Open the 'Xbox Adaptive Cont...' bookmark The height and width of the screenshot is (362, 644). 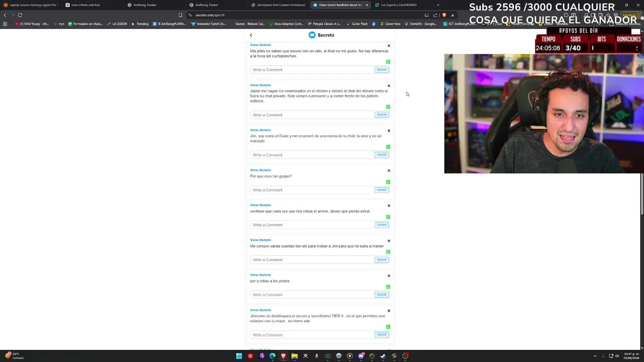(286, 24)
